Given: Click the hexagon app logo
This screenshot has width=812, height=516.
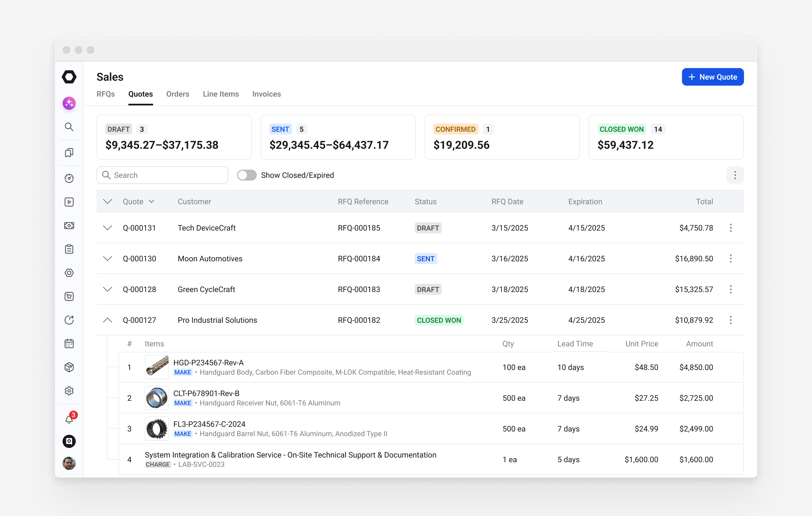Looking at the screenshot, I should [69, 77].
